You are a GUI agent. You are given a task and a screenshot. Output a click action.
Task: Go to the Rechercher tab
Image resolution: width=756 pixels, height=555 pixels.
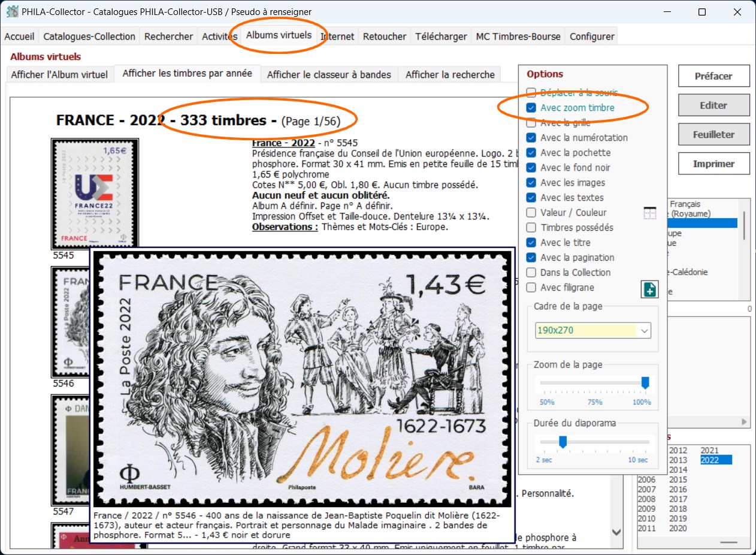(x=168, y=37)
